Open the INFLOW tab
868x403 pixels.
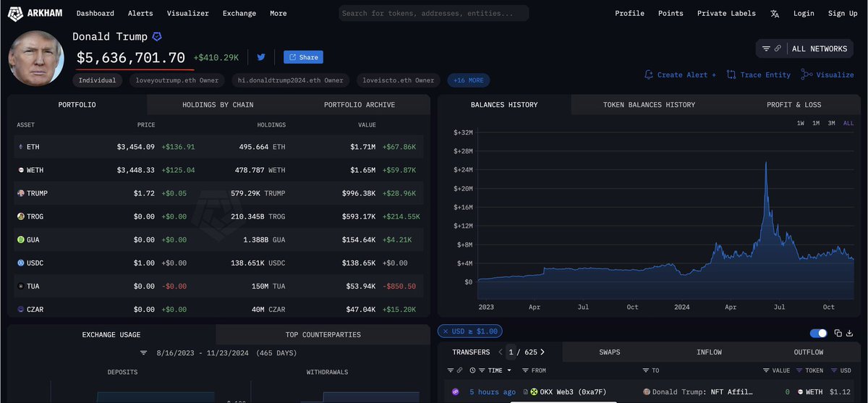[x=709, y=352]
